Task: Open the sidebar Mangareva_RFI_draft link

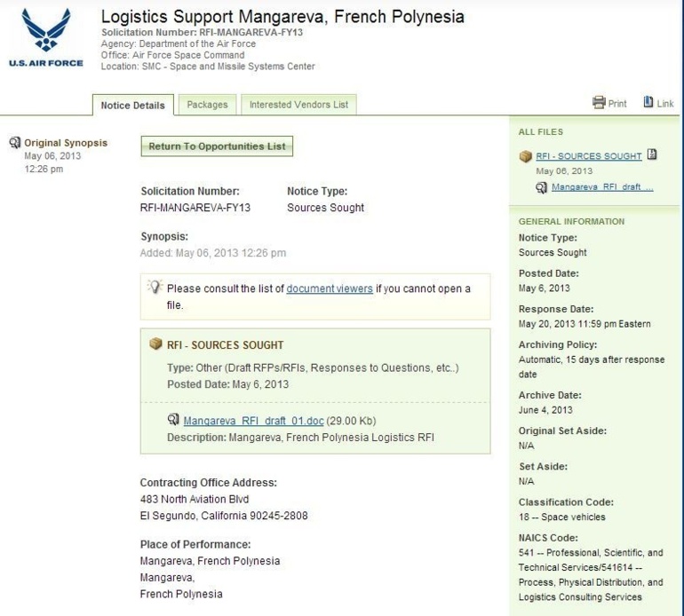Action: click(602, 187)
